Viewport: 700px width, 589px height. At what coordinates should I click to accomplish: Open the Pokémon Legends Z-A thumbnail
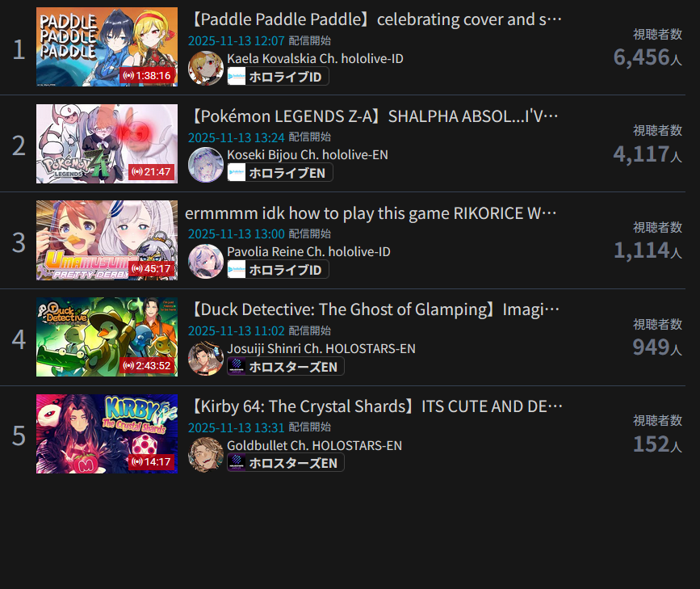pos(107,144)
